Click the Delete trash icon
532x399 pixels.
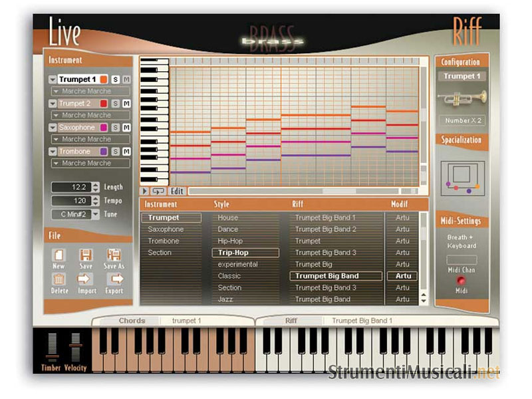59,280
